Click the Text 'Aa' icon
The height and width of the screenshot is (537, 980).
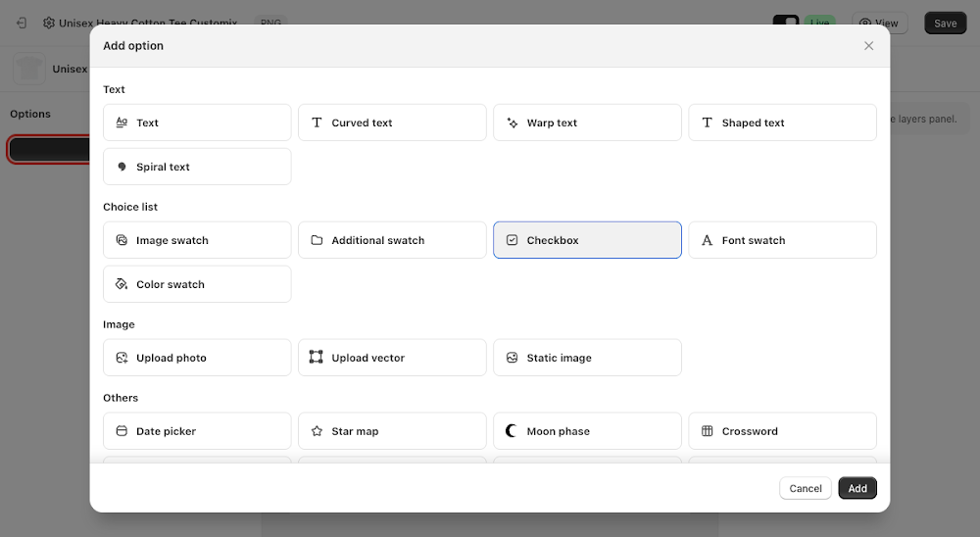122,122
